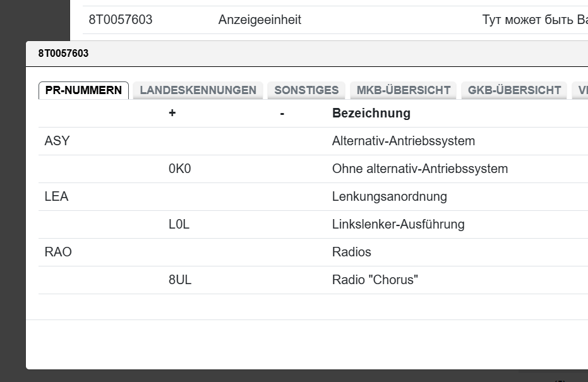Open the LANDESKENNUNGEN tab
The height and width of the screenshot is (382, 588).
click(x=198, y=90)
